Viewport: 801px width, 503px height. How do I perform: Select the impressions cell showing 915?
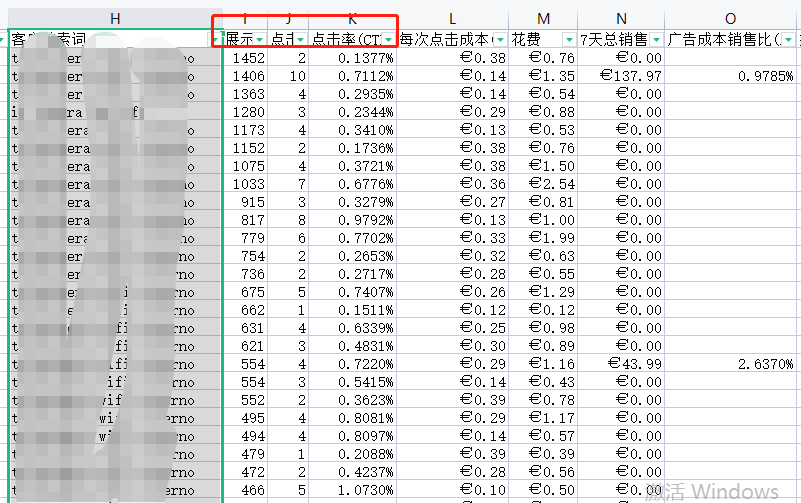pyautogui.click(x=245, y=202)
